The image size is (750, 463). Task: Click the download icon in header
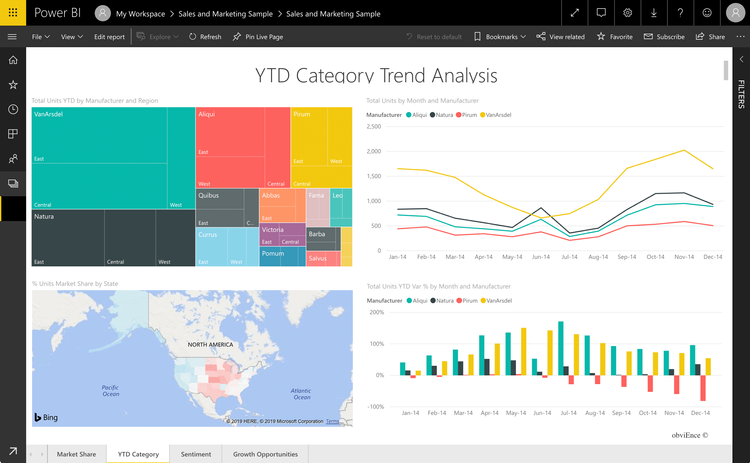[653, 13]
